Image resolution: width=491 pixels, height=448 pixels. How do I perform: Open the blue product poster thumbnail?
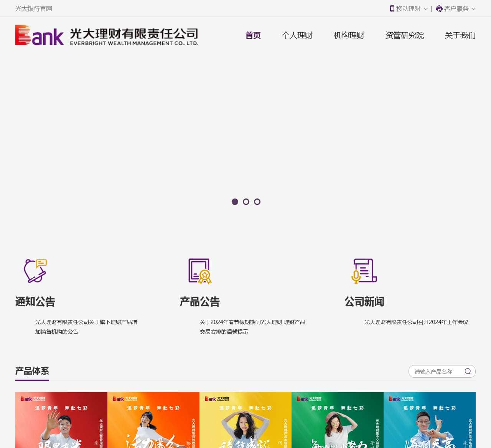point(430,420)
